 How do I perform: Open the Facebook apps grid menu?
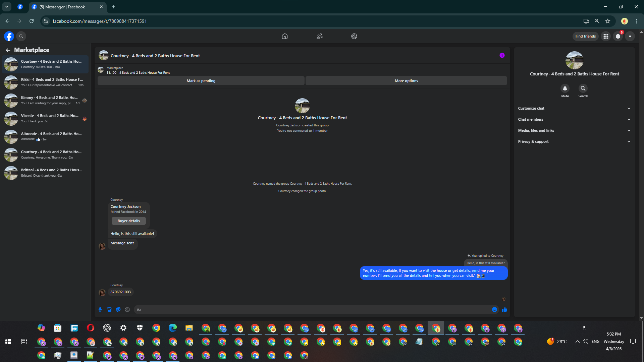pyautogui.click(x=606, y=36)
